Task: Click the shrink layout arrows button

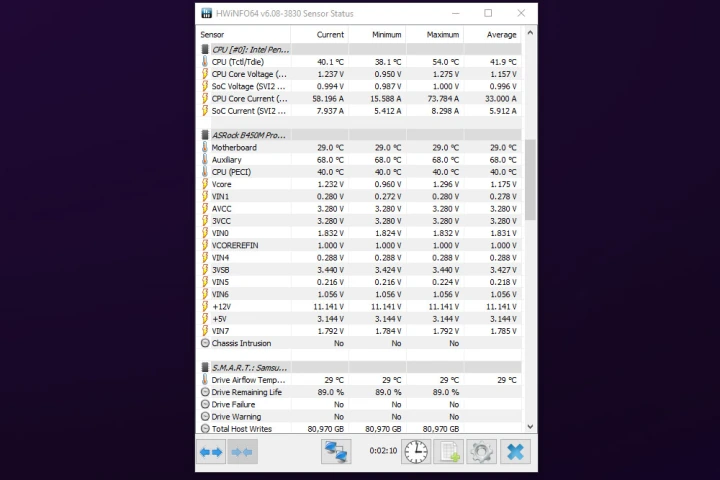Action: [x=242, y=452]
